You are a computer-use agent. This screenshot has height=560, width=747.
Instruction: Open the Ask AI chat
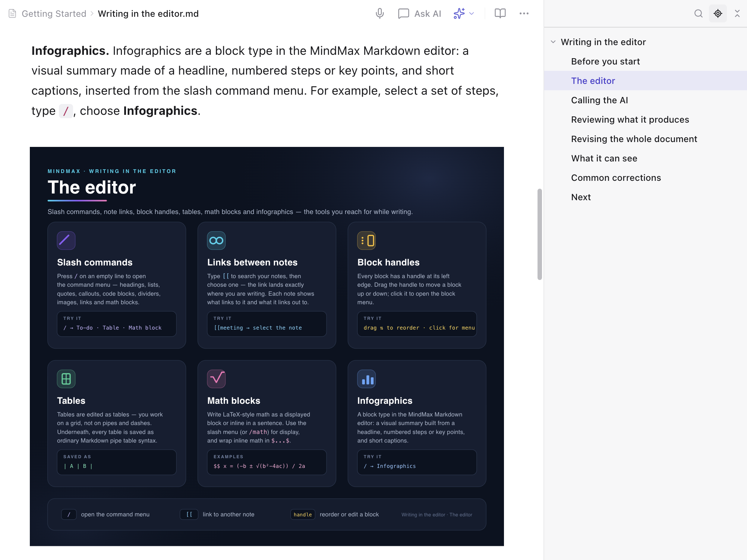click(x=419, y=14)
